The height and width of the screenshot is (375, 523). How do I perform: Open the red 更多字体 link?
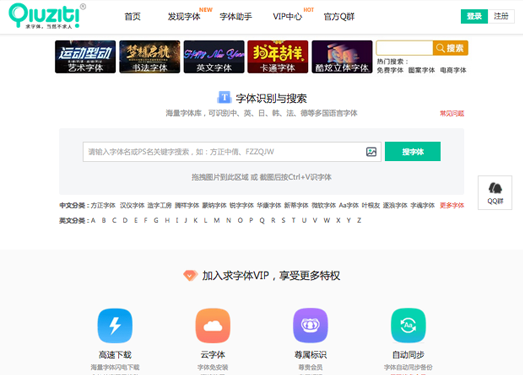[452, 206]
